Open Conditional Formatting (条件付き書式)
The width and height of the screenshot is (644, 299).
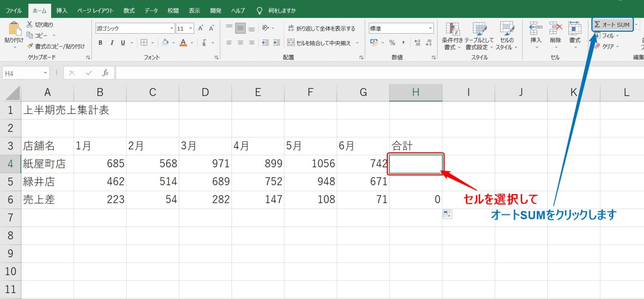[x=452, y=36]
